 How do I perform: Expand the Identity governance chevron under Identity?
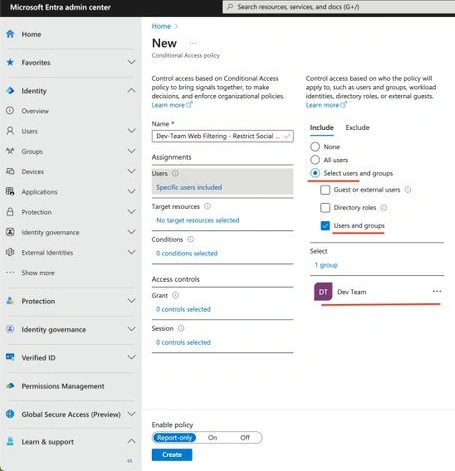pyautogui.click(x=132, y=232)
